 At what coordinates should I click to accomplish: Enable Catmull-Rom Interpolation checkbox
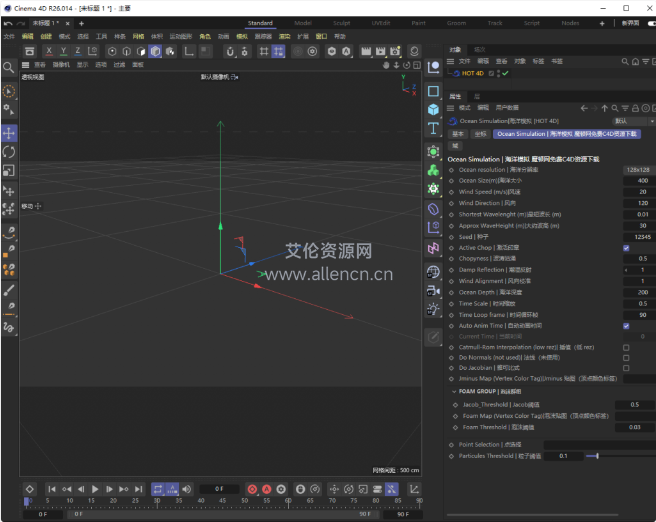click(626, 348)
